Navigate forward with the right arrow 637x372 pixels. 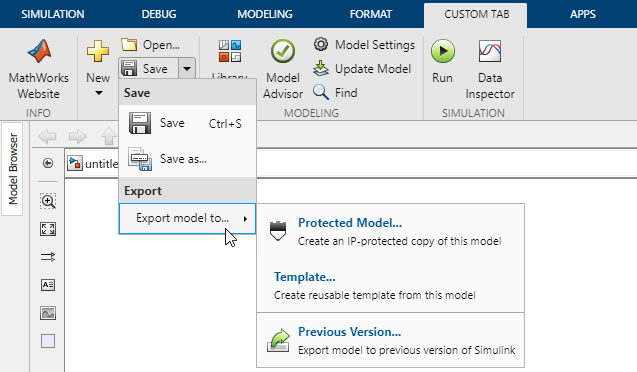[78, 136]
